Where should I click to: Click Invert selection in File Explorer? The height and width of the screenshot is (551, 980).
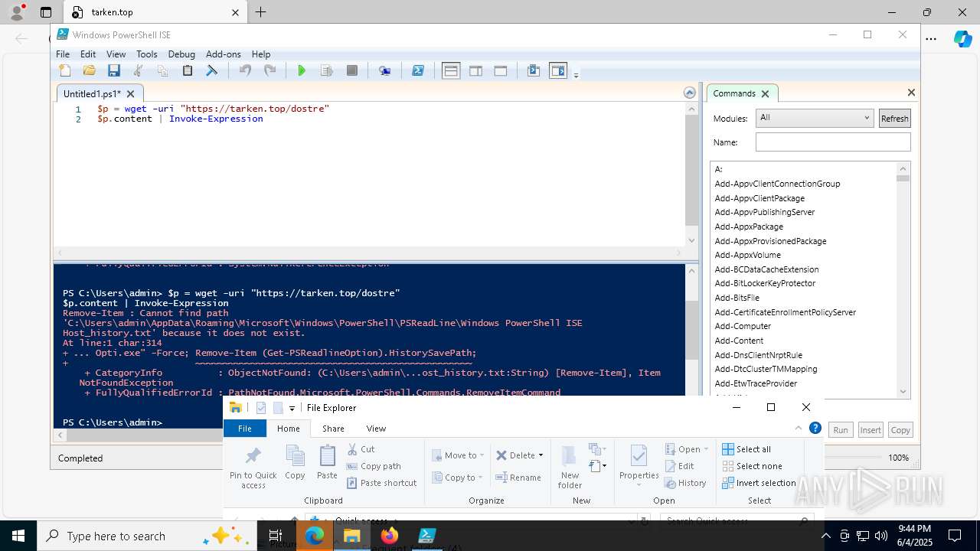tap(759, 483)
